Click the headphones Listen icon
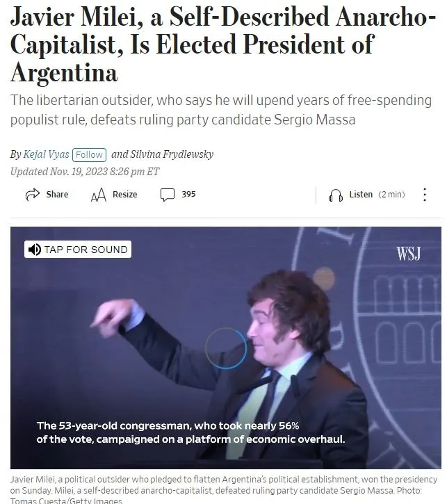Viewport: 447px width, 504px height. click(x=336, y=195)
